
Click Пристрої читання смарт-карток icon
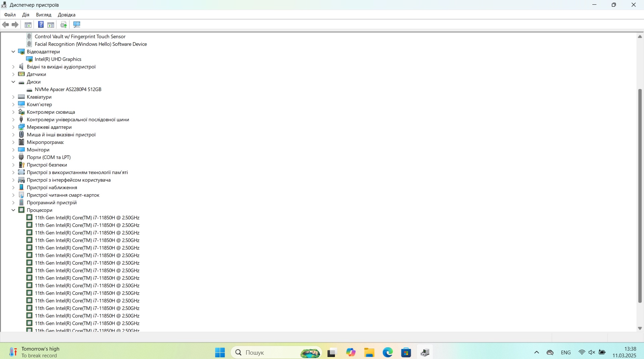(21, 195)
